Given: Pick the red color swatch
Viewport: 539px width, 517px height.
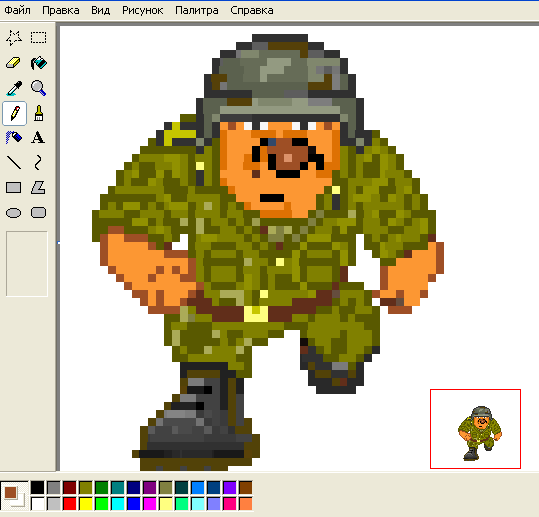Looking at the screenshot, I should point(69,504).
